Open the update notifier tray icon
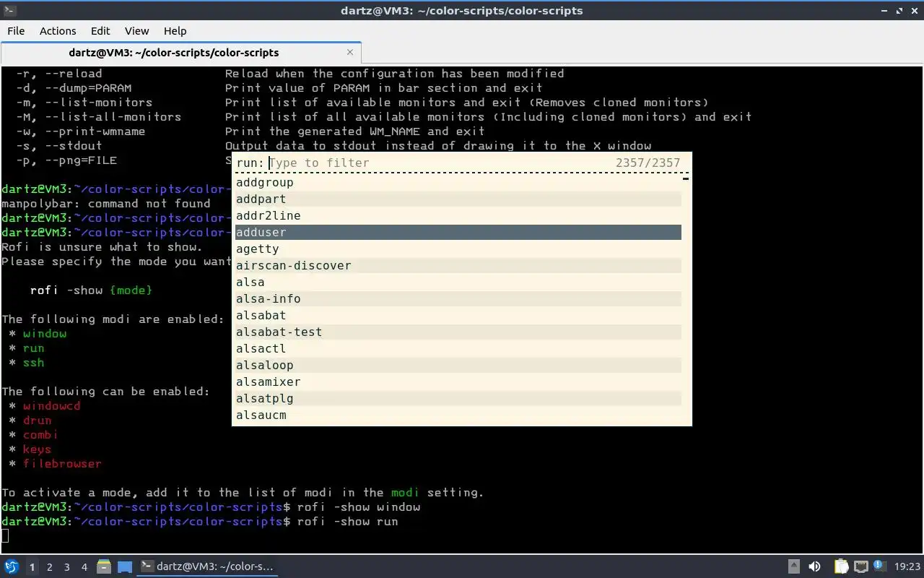Image resolution: width=924 pixels, height=578 pixels. click(x=880, y=566)
